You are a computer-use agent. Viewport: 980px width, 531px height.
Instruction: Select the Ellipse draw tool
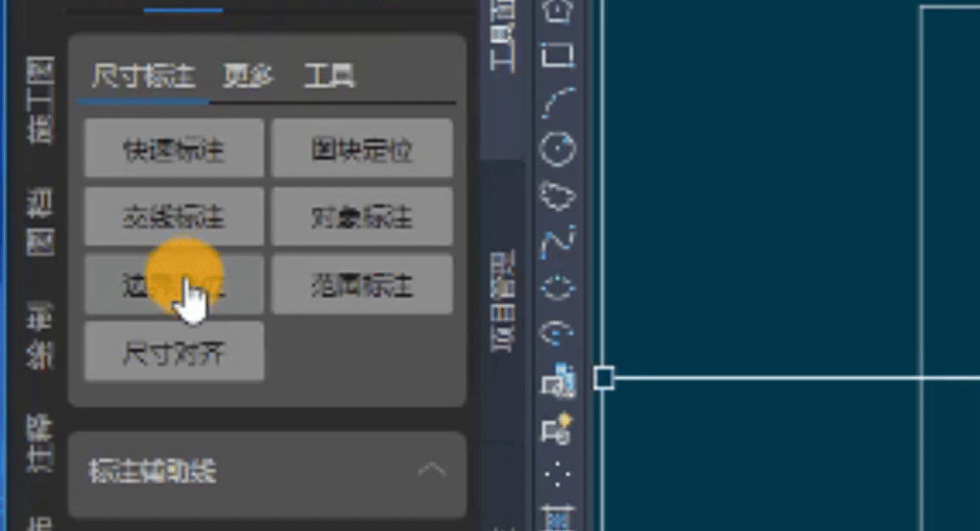point(557,289)
